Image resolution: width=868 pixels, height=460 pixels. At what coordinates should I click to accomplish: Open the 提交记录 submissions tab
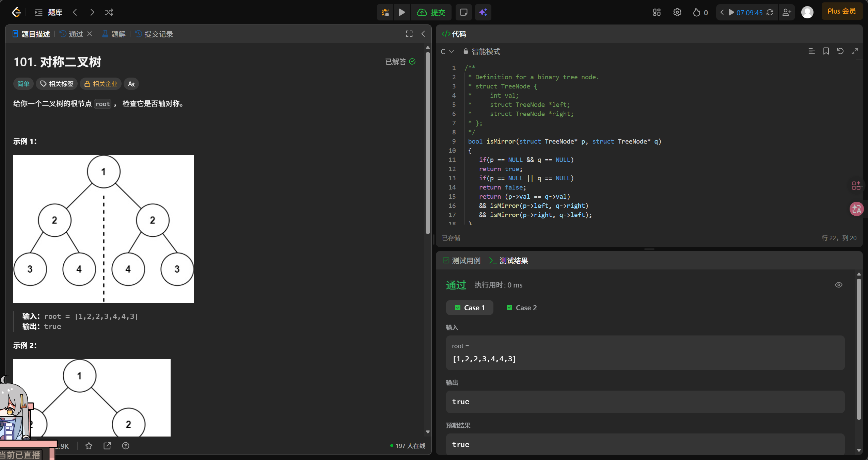[154, 34]
